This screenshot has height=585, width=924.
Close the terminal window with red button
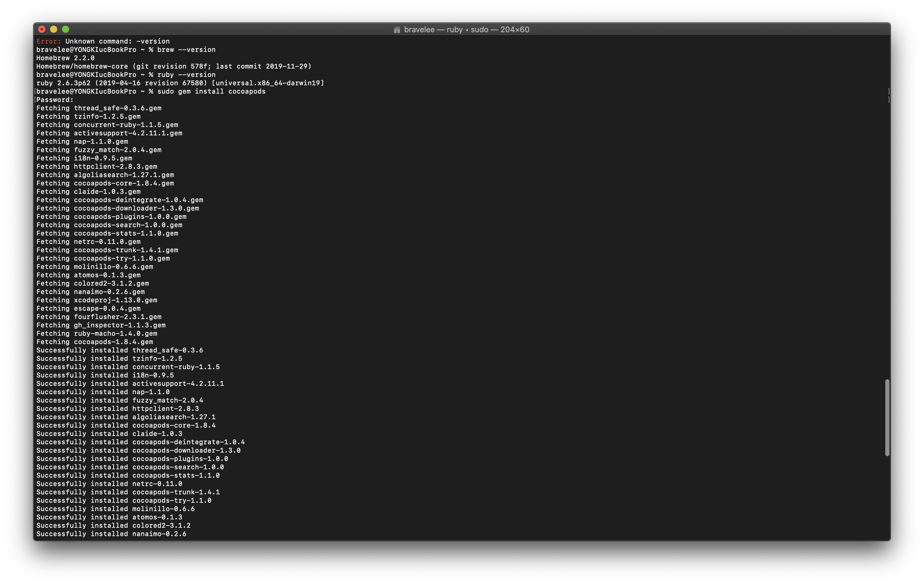(42, 29)
